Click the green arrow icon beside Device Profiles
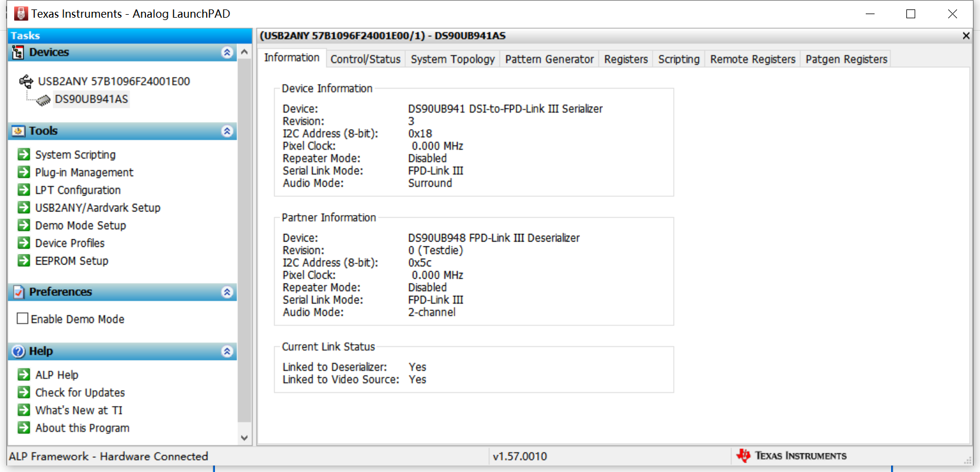The image size is (980, 472). coord(24,243)
